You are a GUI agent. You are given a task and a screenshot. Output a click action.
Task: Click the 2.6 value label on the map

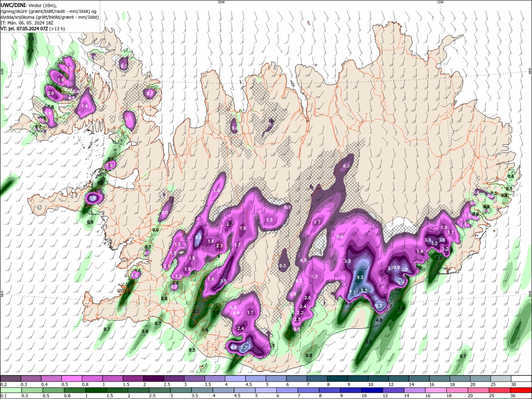pyautogui.click(x=308, y=298)
